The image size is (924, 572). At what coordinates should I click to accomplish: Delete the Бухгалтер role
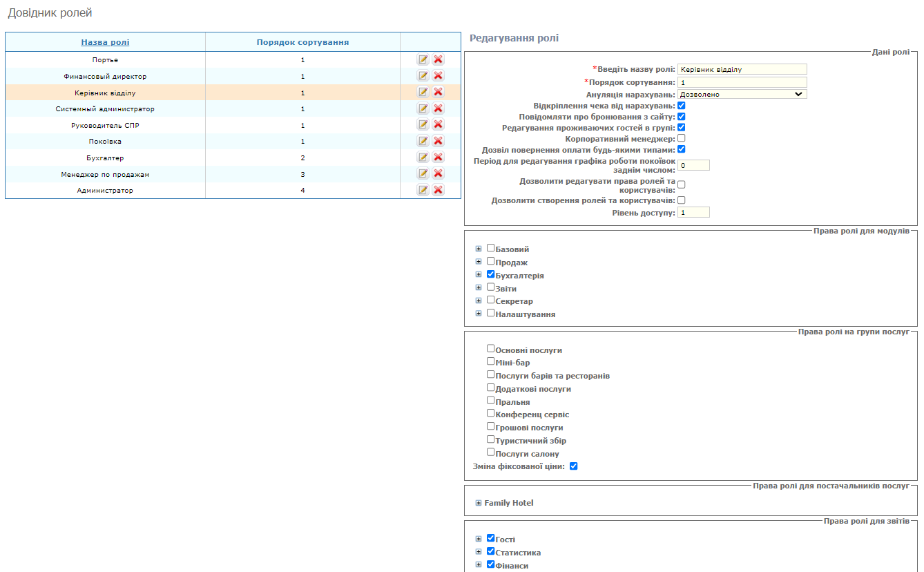click(438, 158)
